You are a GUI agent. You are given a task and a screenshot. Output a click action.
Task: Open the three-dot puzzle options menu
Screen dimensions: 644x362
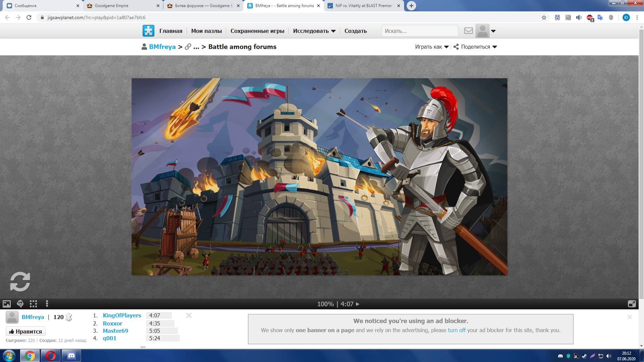[47, 304]
